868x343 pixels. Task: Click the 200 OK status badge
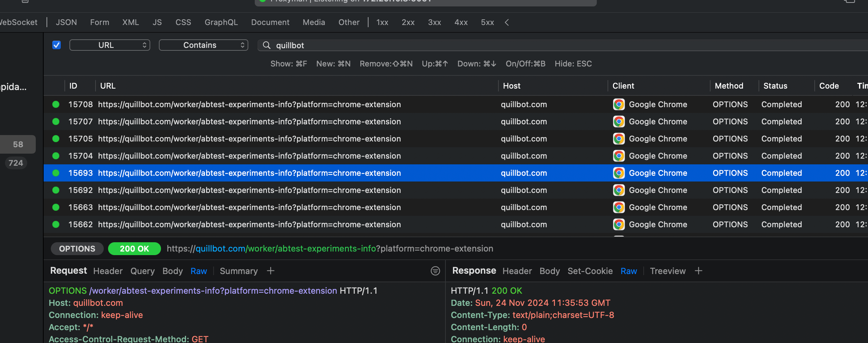[x=134, y=249]
